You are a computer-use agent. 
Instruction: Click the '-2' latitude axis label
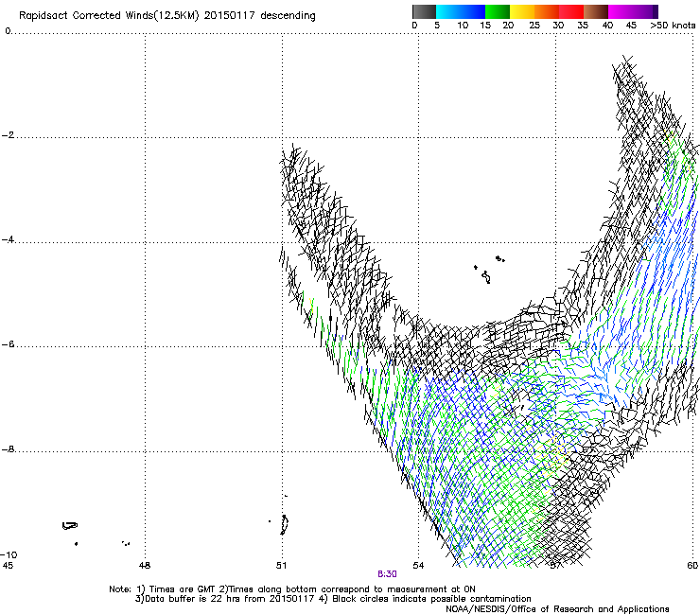tap(8, 135)
